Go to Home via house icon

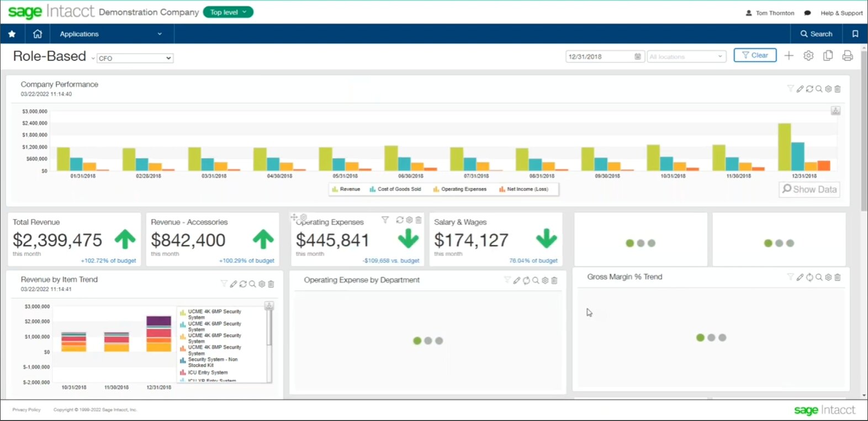point(38,34)
